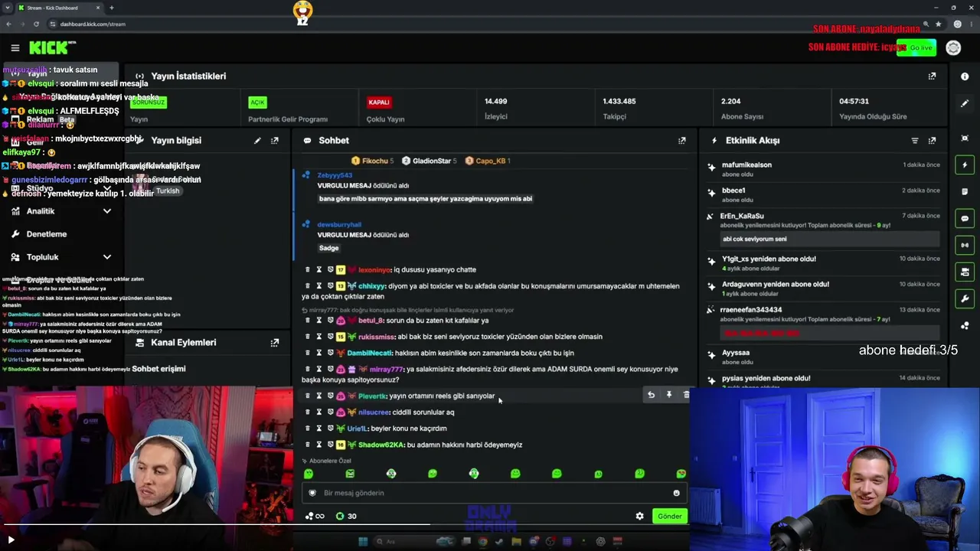This screenshot has height=551, width=980.
Task: Click username nilsucree in chat
Action: (x=374, y=412)
